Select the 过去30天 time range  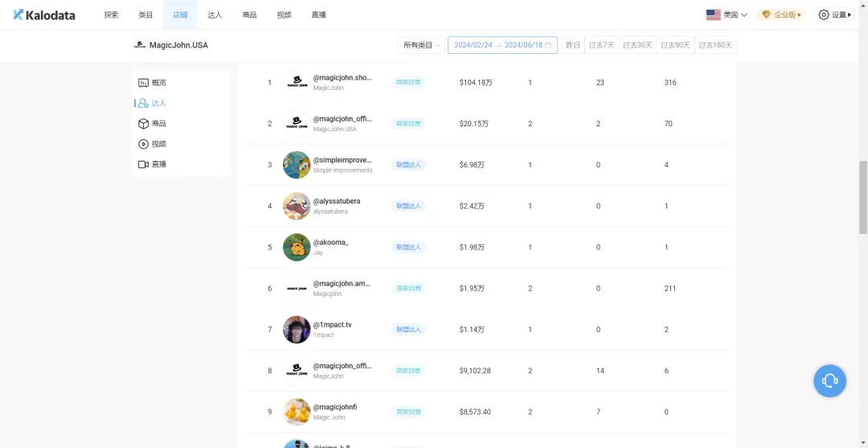click(x=637, y=45)
